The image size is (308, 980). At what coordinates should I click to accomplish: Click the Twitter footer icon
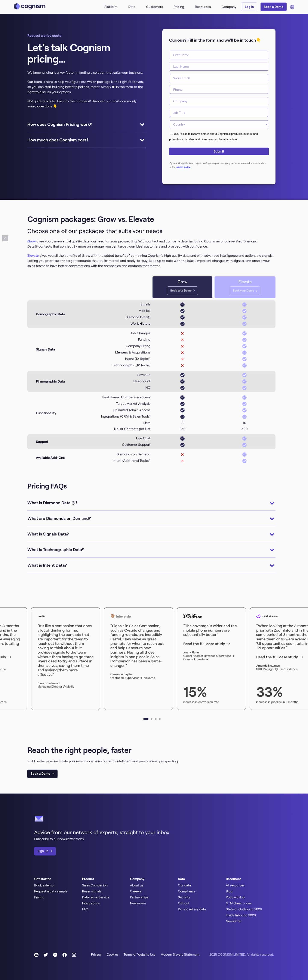[46, 955]
